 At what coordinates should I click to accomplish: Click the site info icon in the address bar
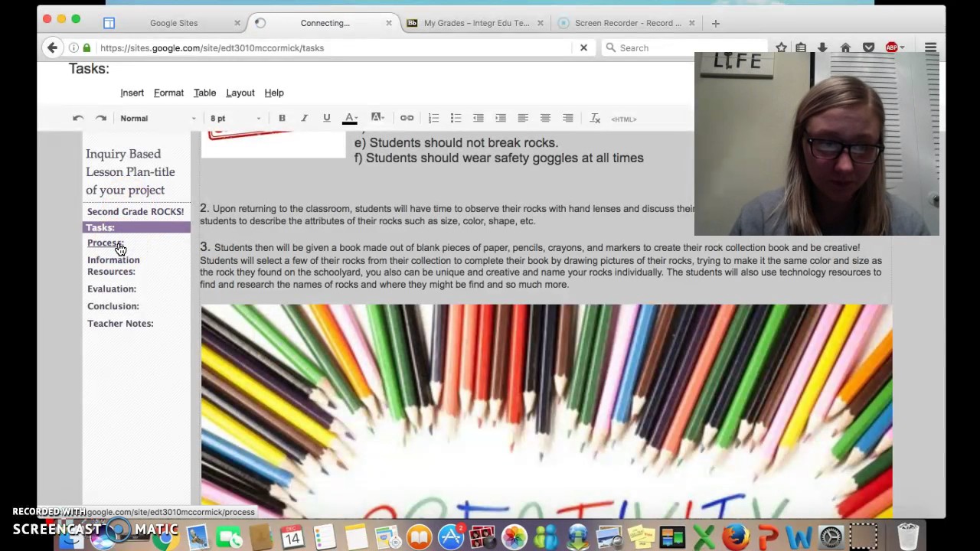(x=75, y=47)
